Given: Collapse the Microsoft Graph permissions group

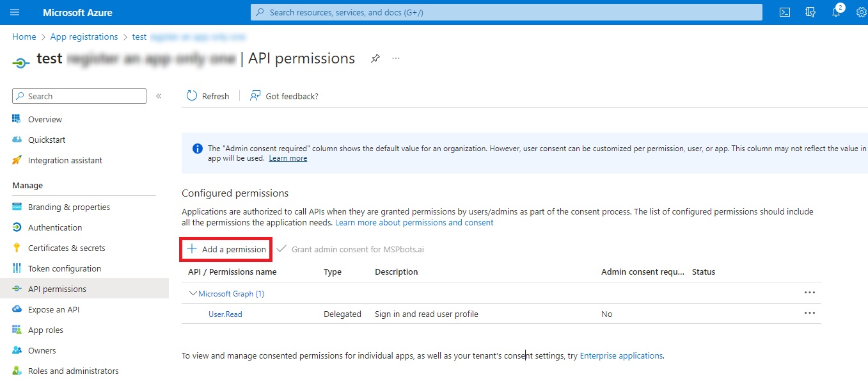Looking at the screenshot, I should pos(193,293).
